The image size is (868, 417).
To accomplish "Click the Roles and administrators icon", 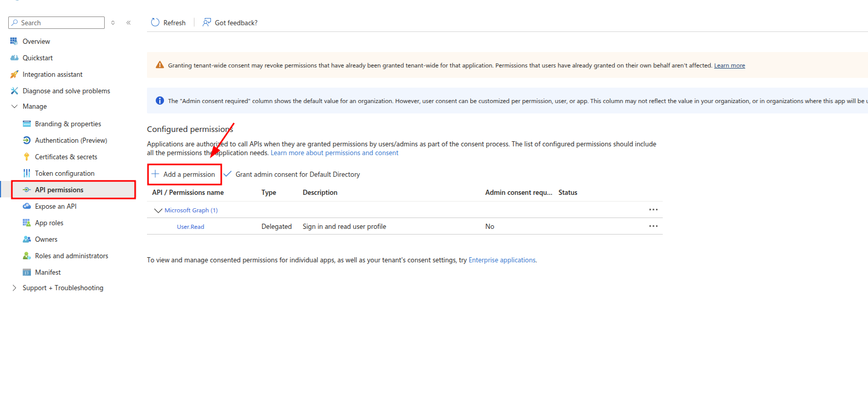I will click(27, 256).
